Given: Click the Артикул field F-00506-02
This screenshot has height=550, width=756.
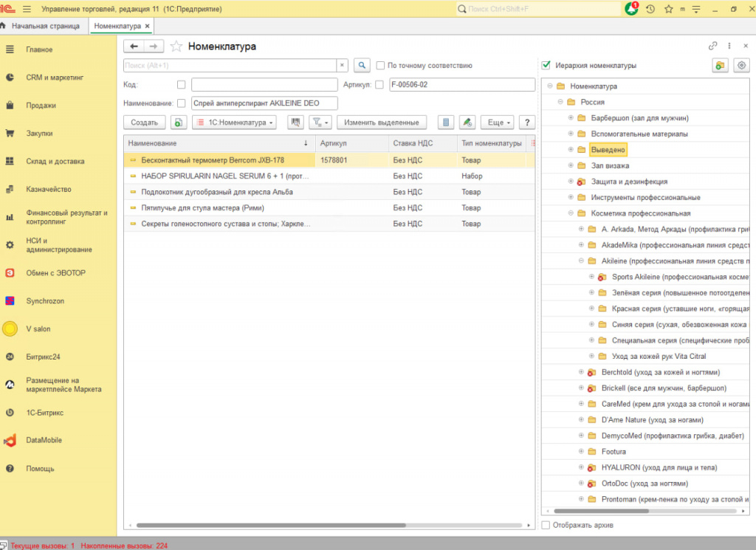Looking at the screenshot, I should 462,85.
